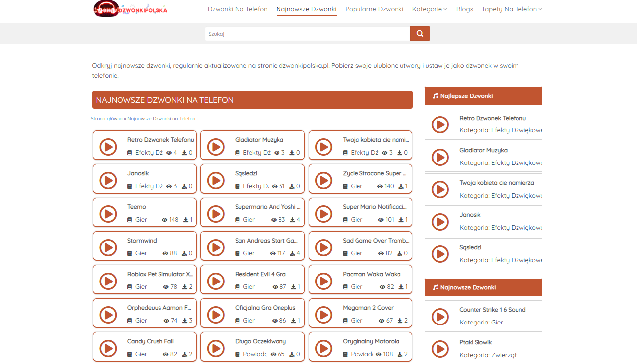Click the Szukaj search input field
Screen dimensions: 637x364
click(307, 34)
